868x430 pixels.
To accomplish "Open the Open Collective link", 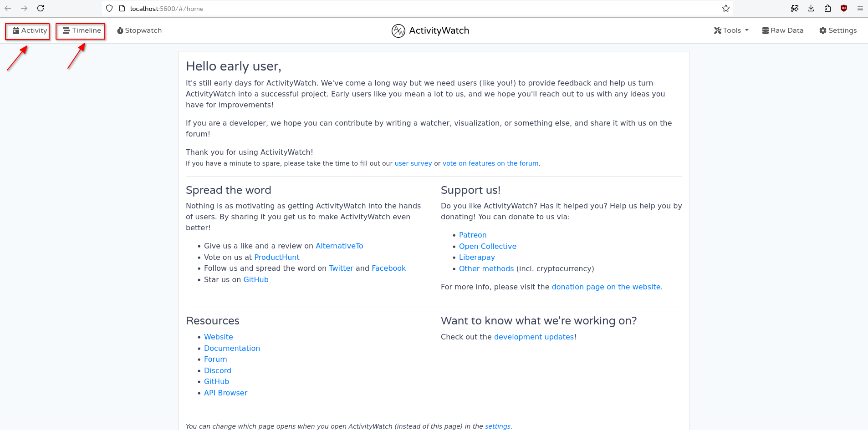I will (x=488, y=246).
